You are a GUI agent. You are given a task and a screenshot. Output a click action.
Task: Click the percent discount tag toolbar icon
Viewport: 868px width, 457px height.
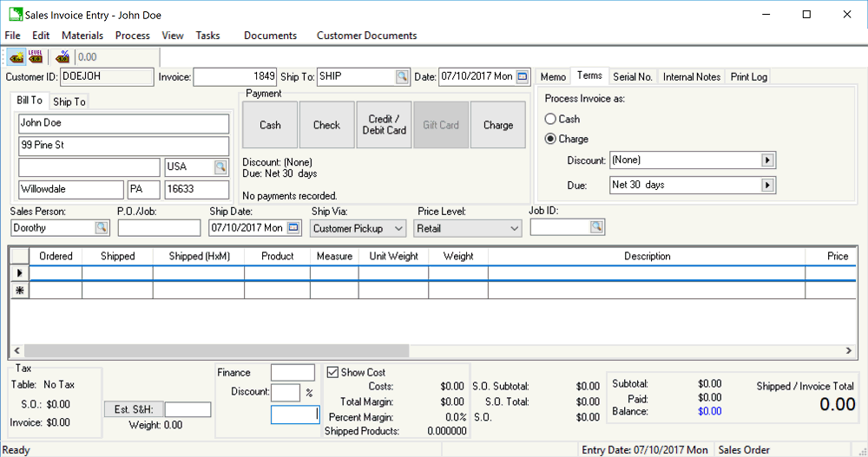pyautogui.click(x=62, y=57)
